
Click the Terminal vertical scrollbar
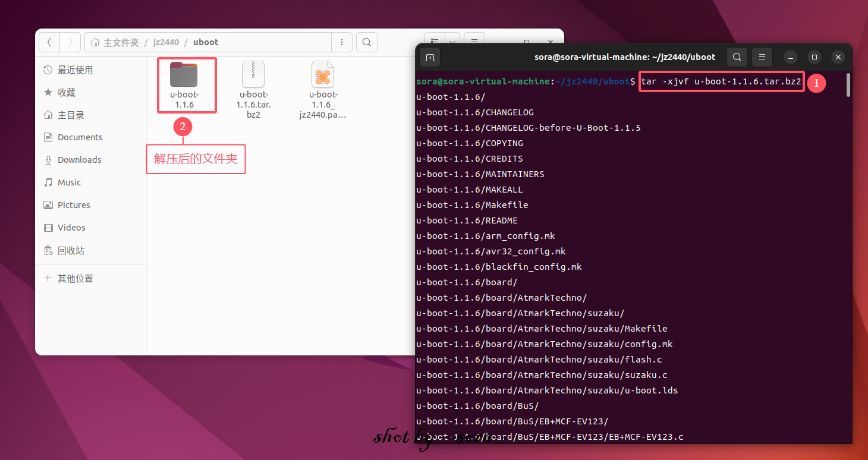pyautogui.click(x=848, y=84)
